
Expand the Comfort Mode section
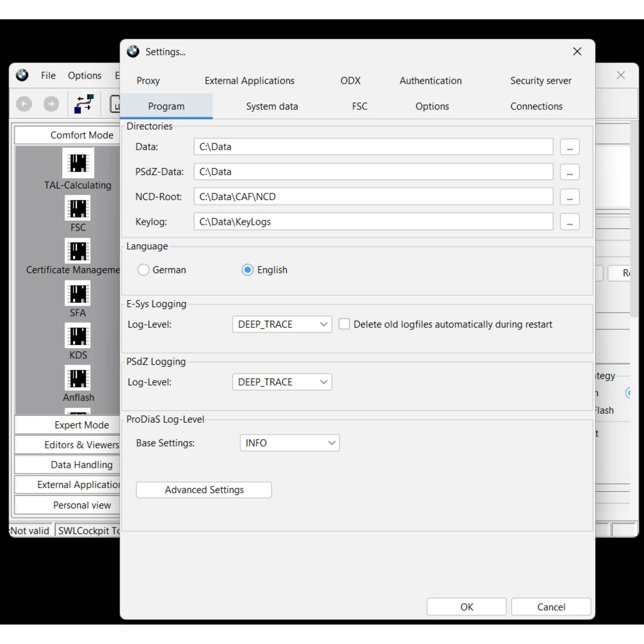click(x=67, y=135)
